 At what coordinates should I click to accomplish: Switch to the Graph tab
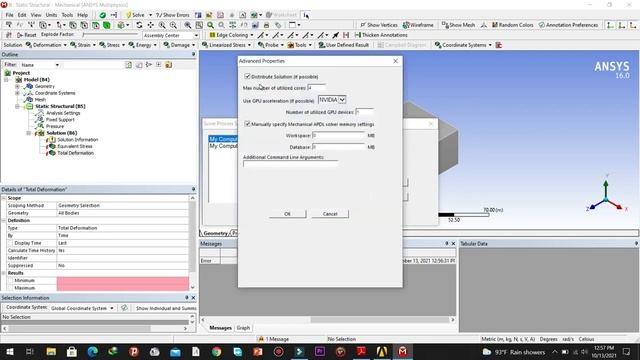(243, 328)
